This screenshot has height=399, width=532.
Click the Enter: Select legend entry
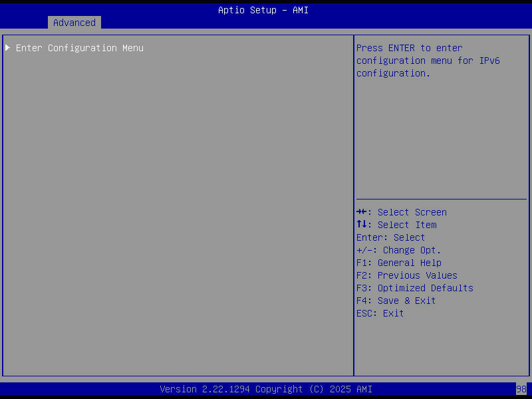390,237
